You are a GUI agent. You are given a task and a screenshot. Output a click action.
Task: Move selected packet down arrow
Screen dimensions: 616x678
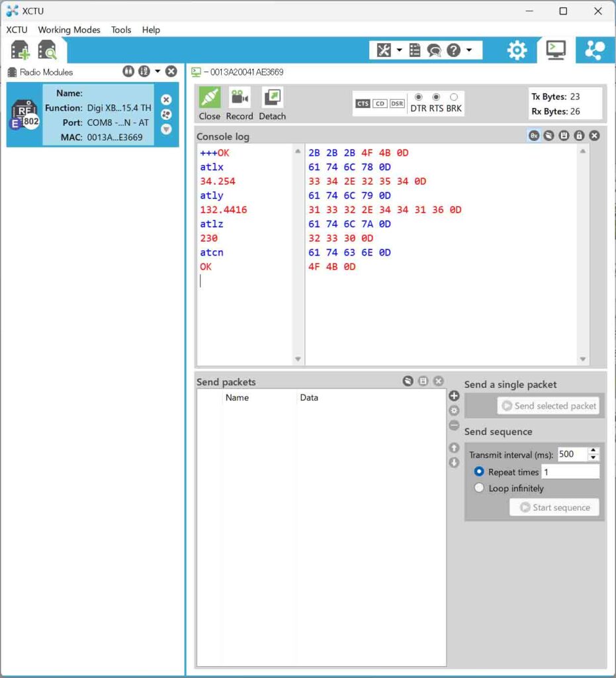(x=454, y=462)
